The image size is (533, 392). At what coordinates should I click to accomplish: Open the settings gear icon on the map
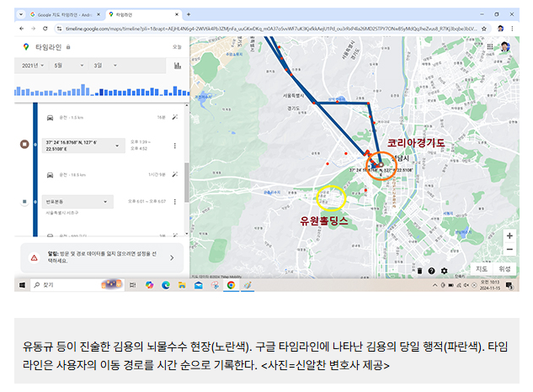(x=444, y=271)
